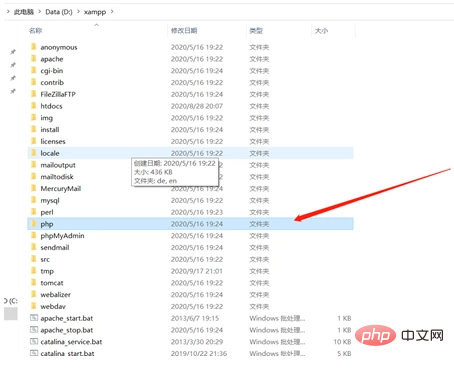
Task: Click the phpMyAdmin folder name
Action: click(62, 236)
